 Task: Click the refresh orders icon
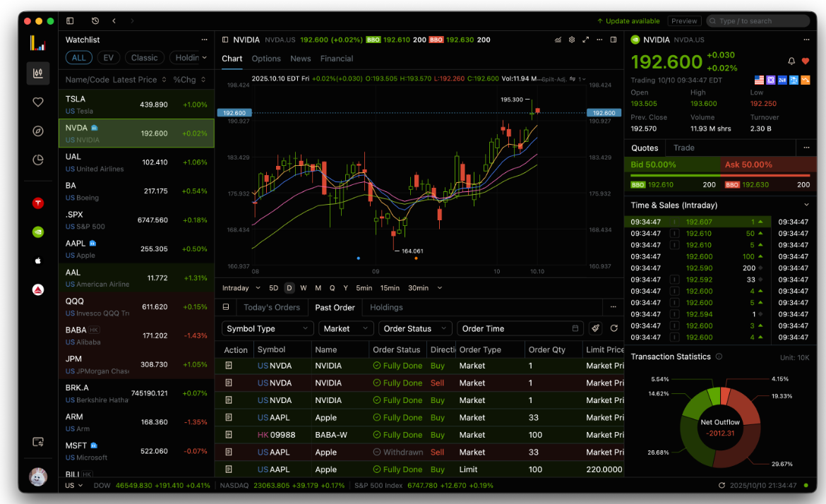click(x=613, y=328)
